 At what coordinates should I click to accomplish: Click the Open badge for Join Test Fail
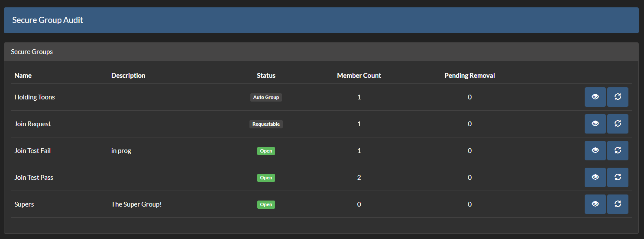pos(266,151)
